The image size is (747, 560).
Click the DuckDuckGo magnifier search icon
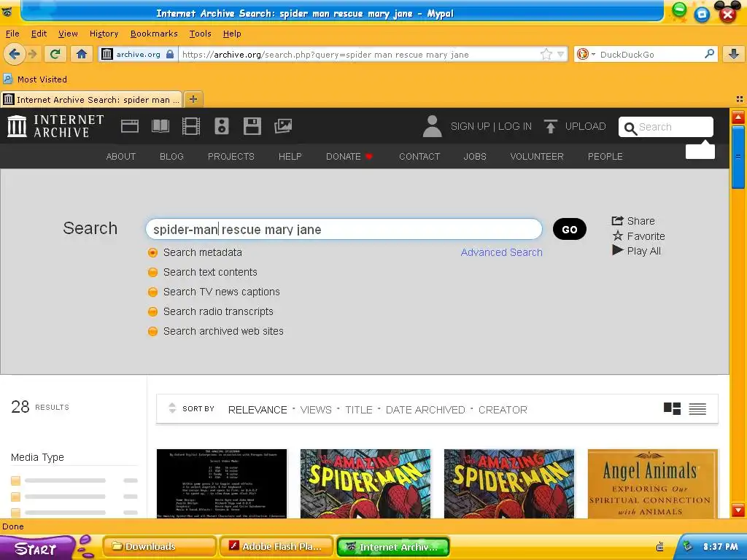[709, 54]
